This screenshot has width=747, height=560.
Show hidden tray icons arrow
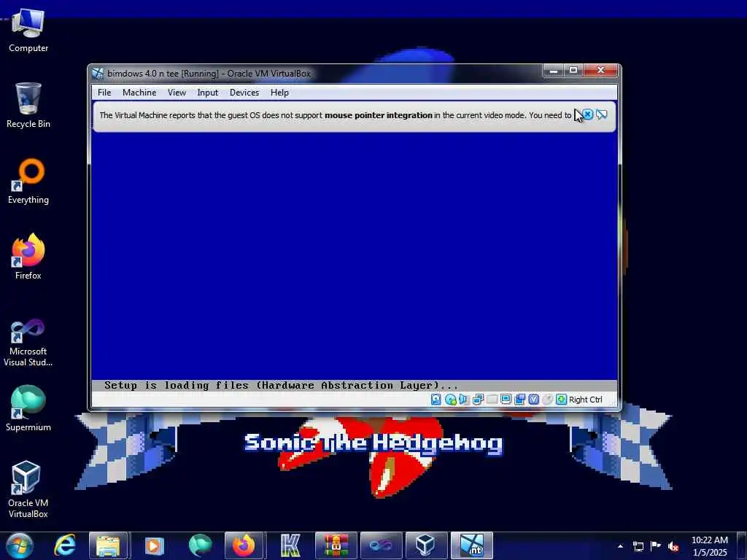coord(620,546)
